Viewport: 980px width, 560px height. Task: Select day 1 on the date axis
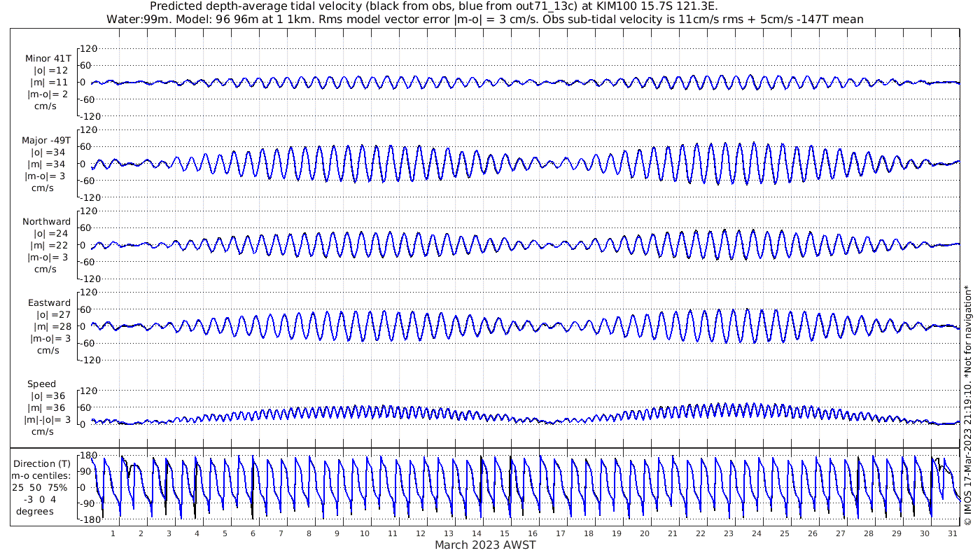(x=113, y=533)
